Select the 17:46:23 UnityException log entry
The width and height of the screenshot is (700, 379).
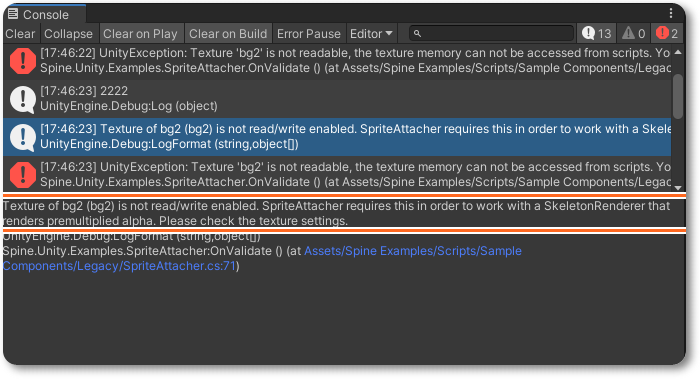tap(337, 175)
